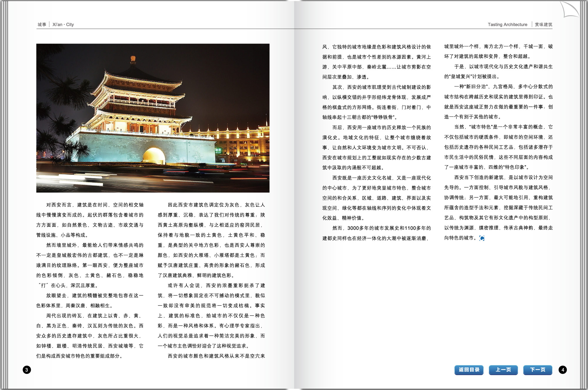Click the black page number 3 badge

[27, 370]
